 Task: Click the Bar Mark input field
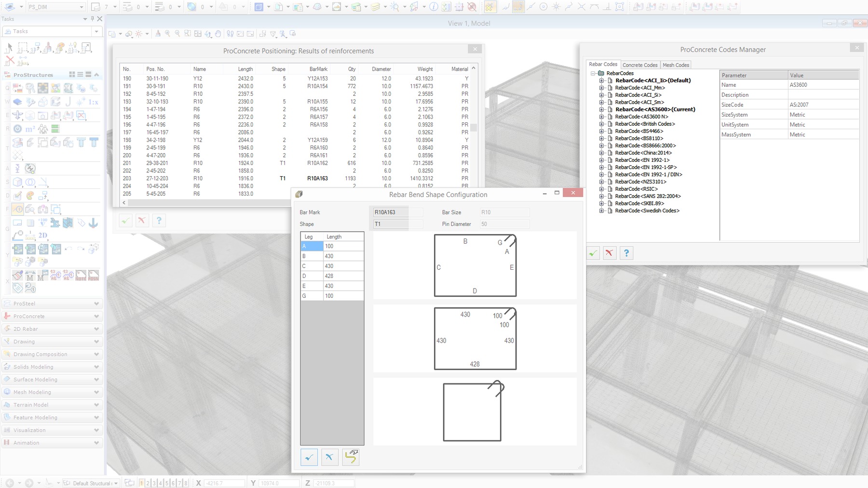click(x=397, y=212)
